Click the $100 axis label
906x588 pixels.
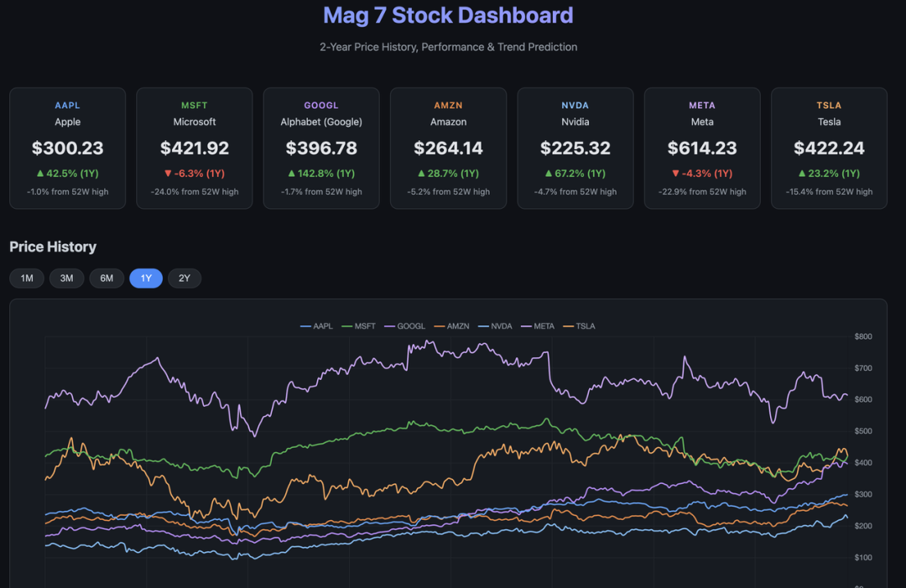863,558
